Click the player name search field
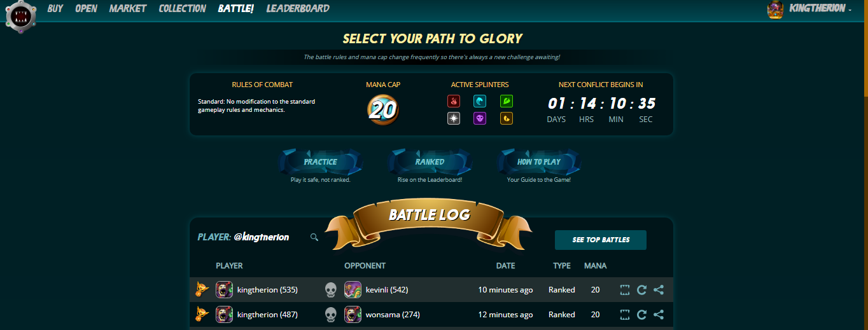 click(262, 237)
